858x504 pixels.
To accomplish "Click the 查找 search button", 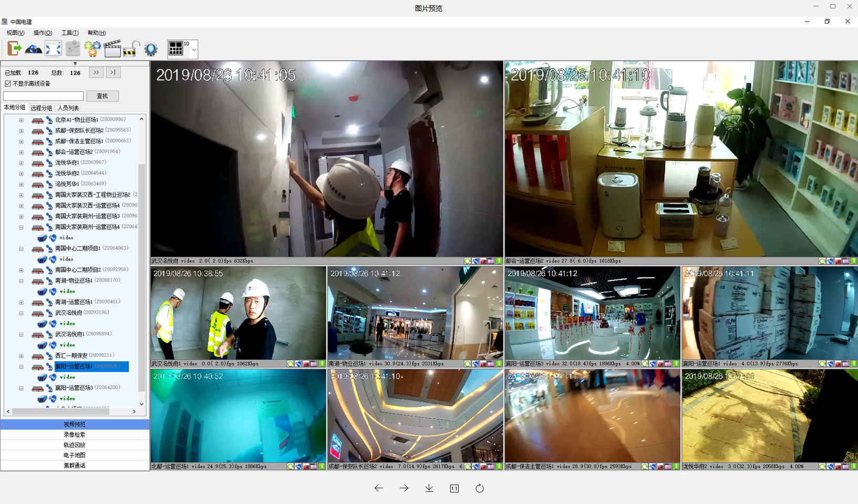I will 102,96.
